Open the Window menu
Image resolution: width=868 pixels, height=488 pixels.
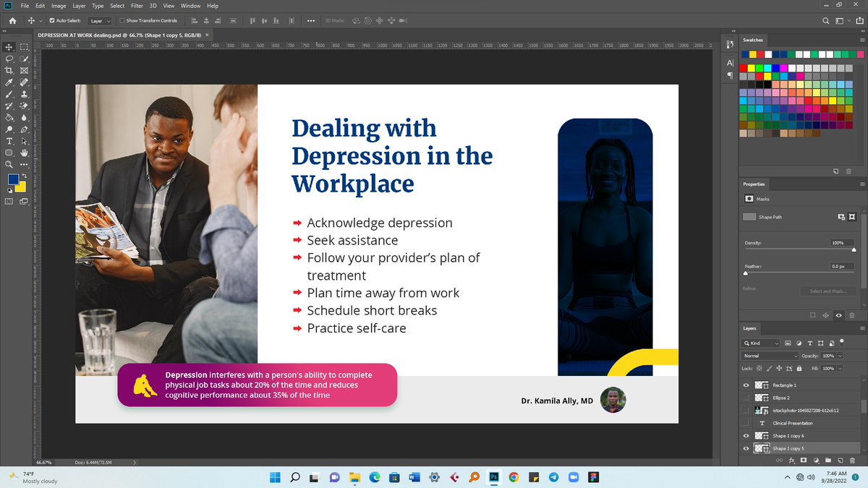(x=190, y=6)
